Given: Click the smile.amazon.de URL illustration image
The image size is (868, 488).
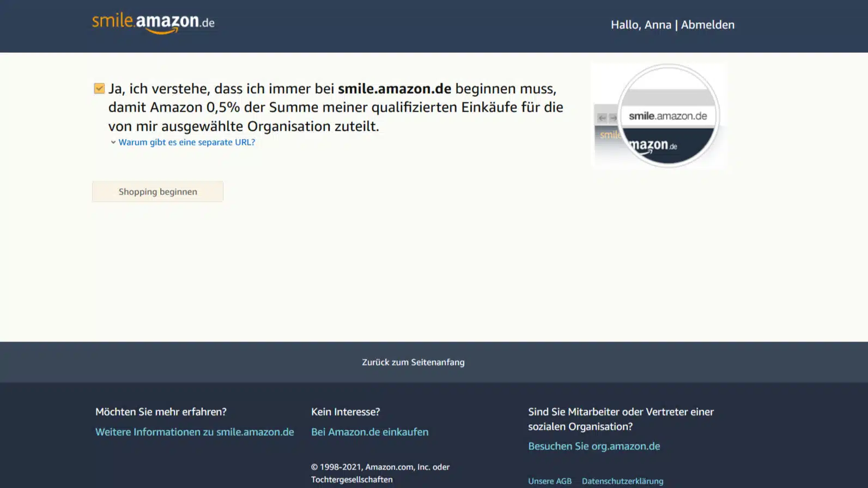Looking at the screenshot, I should point(658,115).
